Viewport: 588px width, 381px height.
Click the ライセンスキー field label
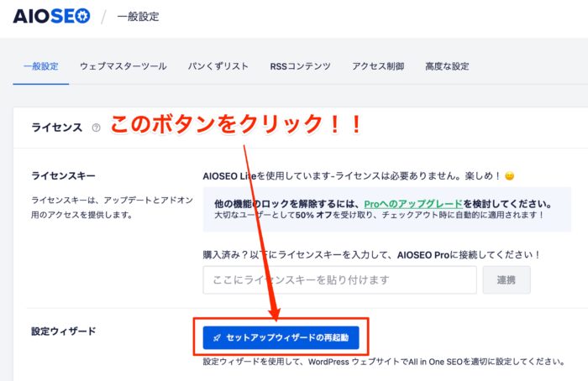pos(63,176)
